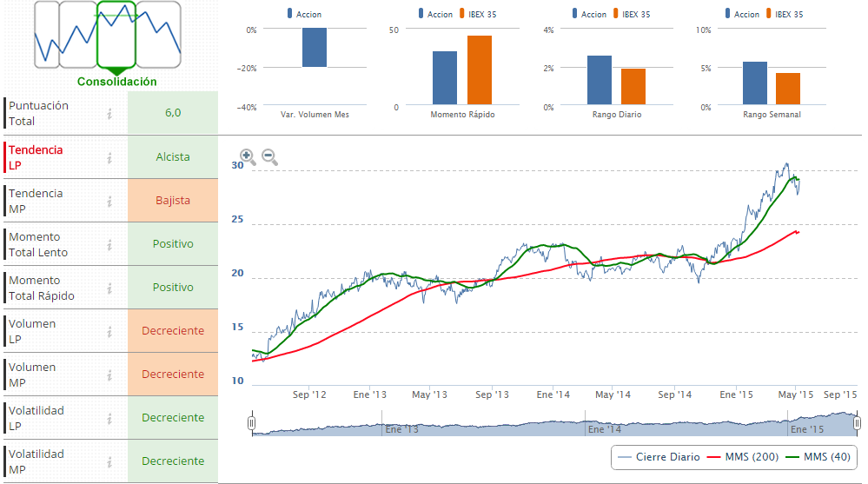Open info icon for Volatilidad MP
The height and width of the screenshot is (484, 868).
pyautogui.click(x=109, y=462)
